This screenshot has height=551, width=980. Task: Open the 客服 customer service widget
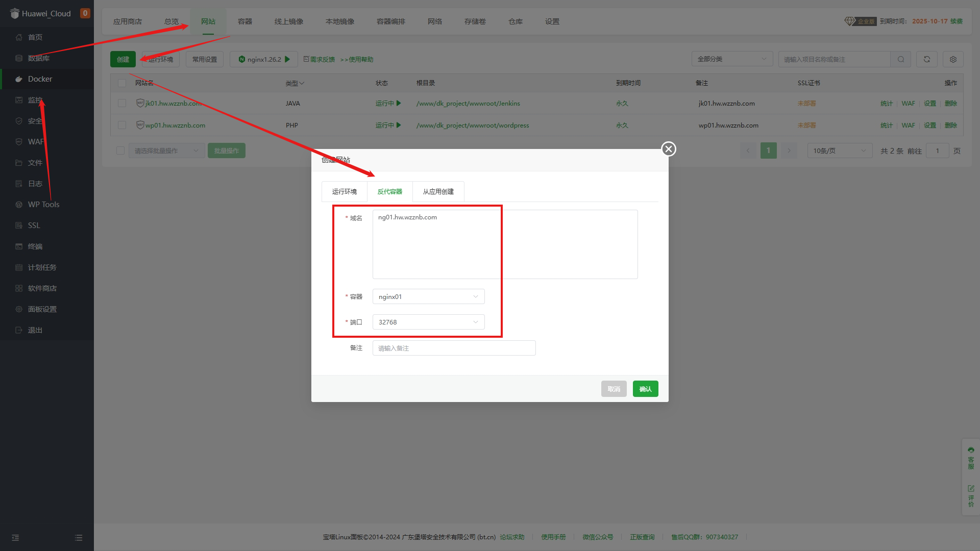pos(971,458)
